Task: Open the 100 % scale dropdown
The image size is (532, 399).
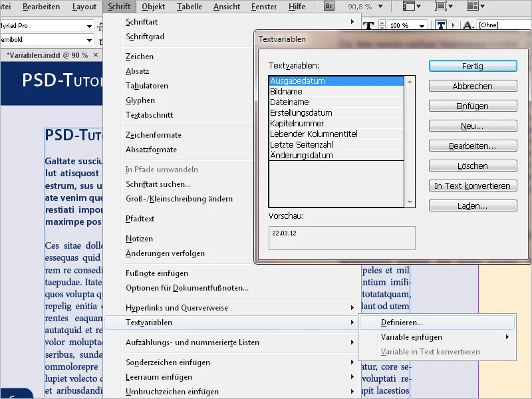Action: (x=422, y=26)
